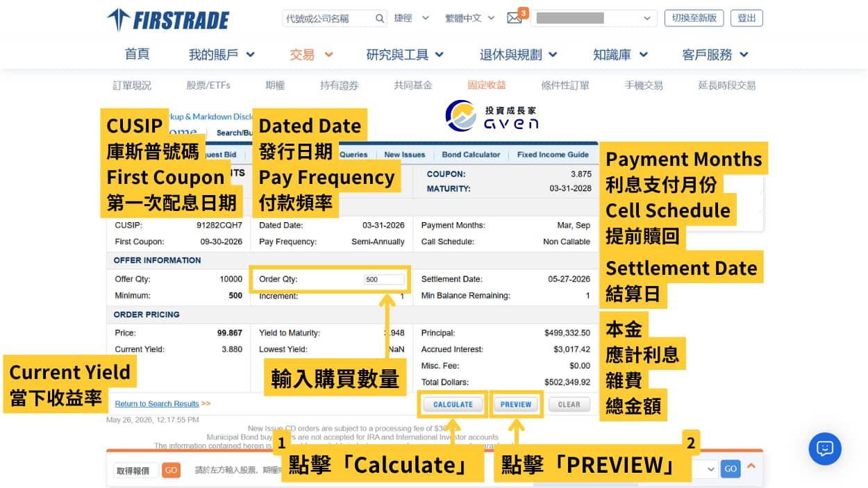Switch to the New Issues tab
Image resolution: width=868 pixels, height=488 pixels.
click(x=405, y=155)
